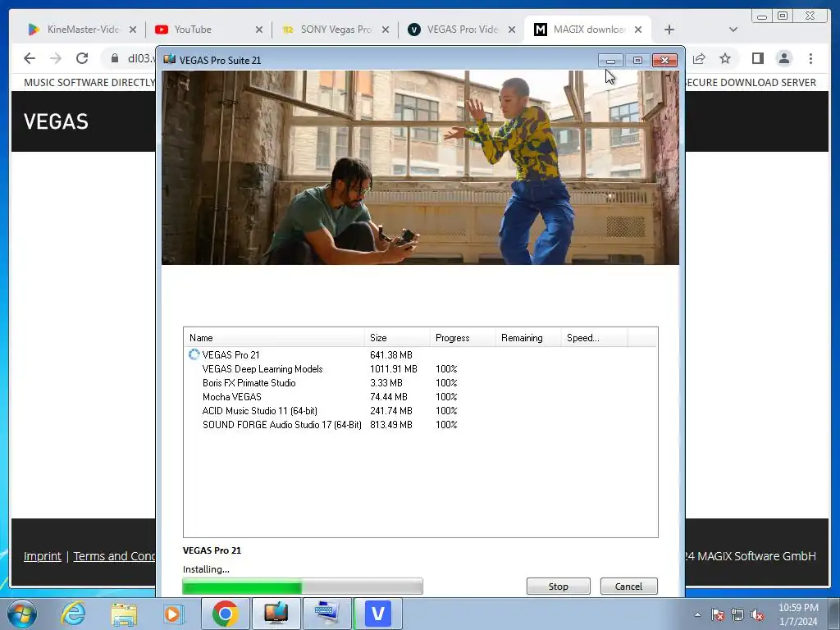Switch to Chrome in the taskbar
The width and height of the screenshot is (840, 630).
[x=225, y=614]
